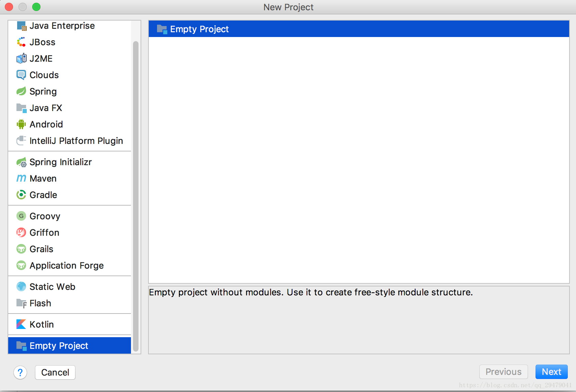Select Flash project type
This screenshot has height=392, width=576.
pos(70,303)
